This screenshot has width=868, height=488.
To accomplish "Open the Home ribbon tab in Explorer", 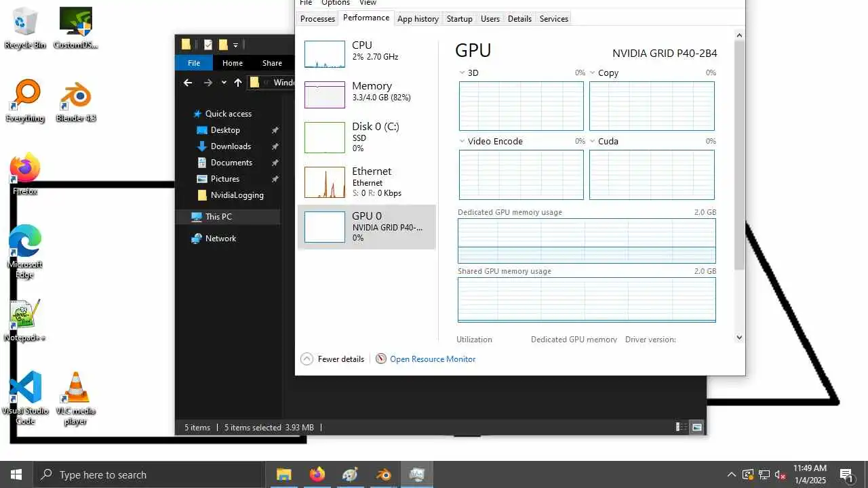I will pyautogui.click(x=233, y=63).
